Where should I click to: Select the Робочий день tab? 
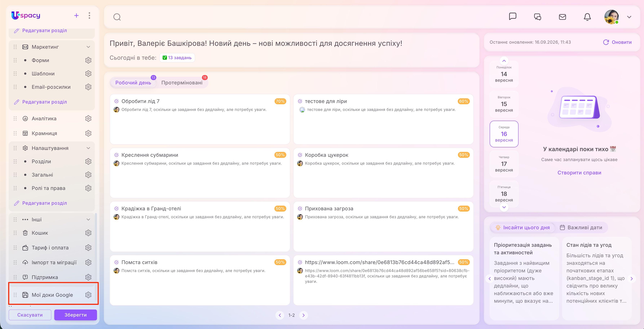pos(133,83)
